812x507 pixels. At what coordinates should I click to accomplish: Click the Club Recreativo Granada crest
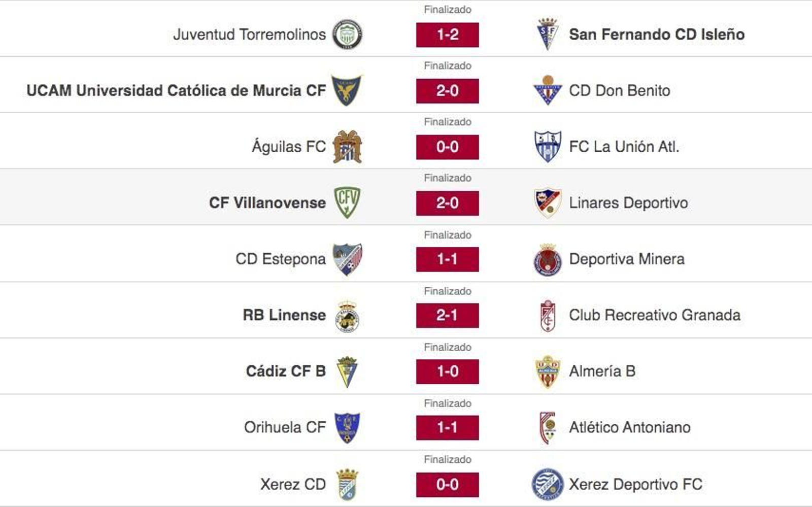[548, 315]
